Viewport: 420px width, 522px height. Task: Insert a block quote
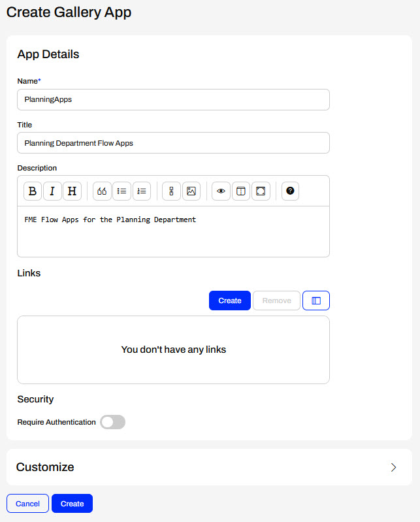[103, 191]
